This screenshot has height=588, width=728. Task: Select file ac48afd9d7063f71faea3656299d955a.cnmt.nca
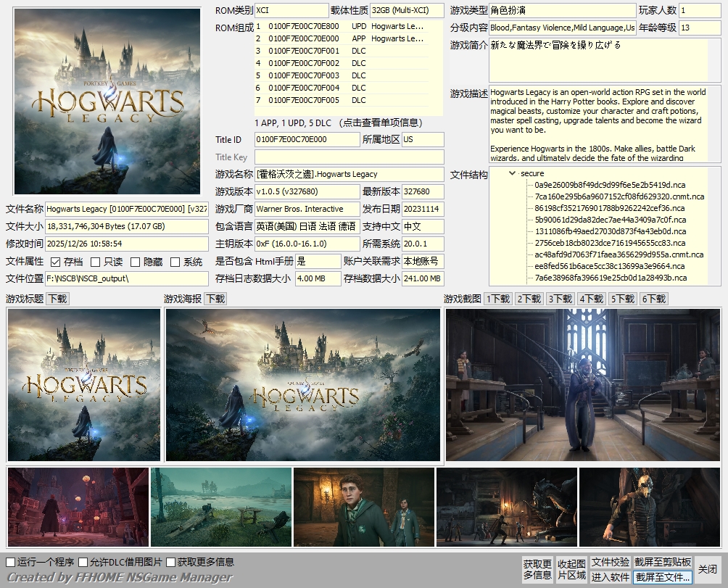(x=619, y=254)
